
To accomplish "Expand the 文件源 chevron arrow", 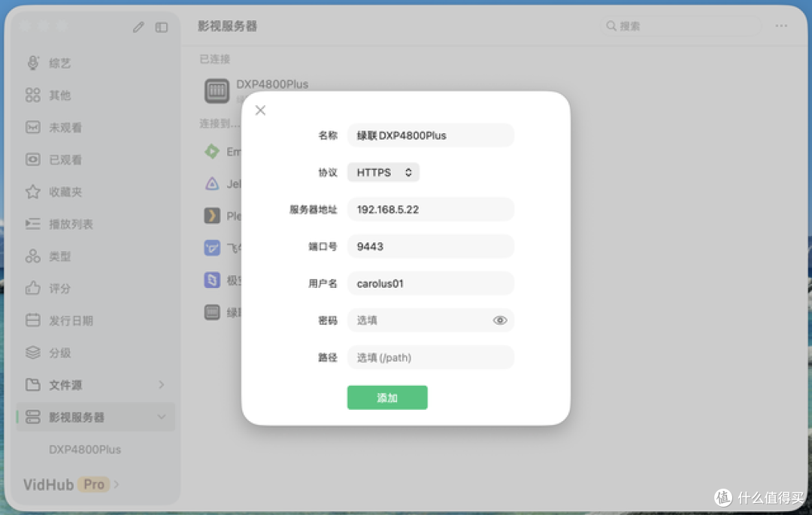I will pos(161,385).
